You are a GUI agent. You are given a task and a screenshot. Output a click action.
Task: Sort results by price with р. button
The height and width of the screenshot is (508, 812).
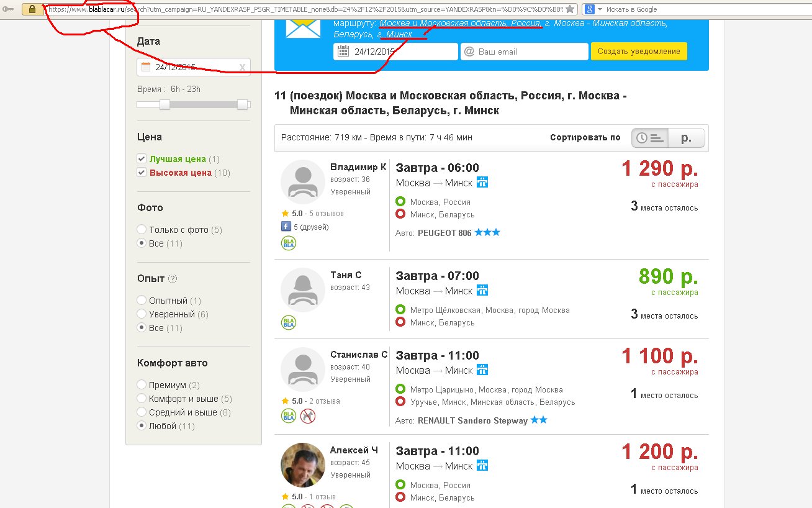[687, 138]
